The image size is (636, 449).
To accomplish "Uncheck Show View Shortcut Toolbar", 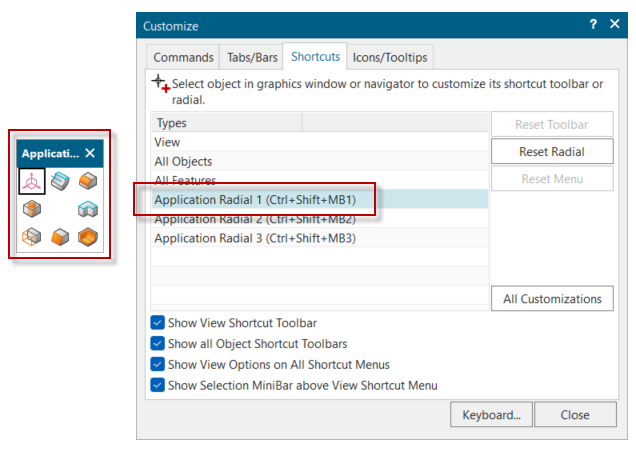I will [157, 323].
